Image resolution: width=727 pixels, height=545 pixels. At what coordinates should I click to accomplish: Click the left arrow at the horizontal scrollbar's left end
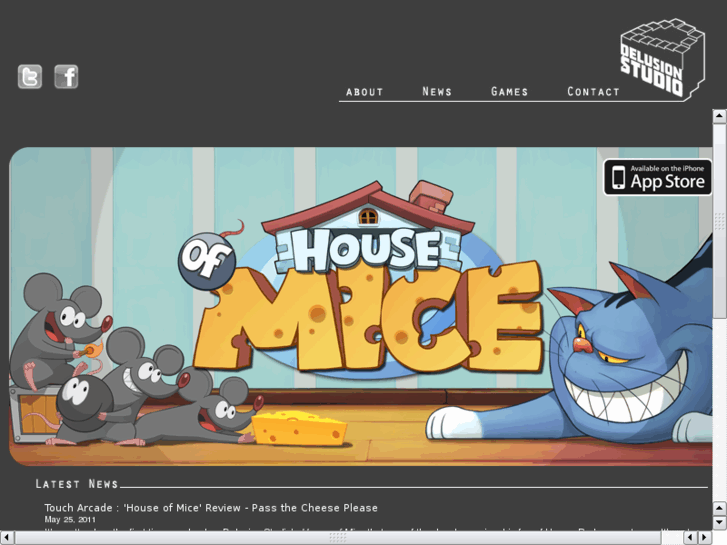tap(7, 538)
